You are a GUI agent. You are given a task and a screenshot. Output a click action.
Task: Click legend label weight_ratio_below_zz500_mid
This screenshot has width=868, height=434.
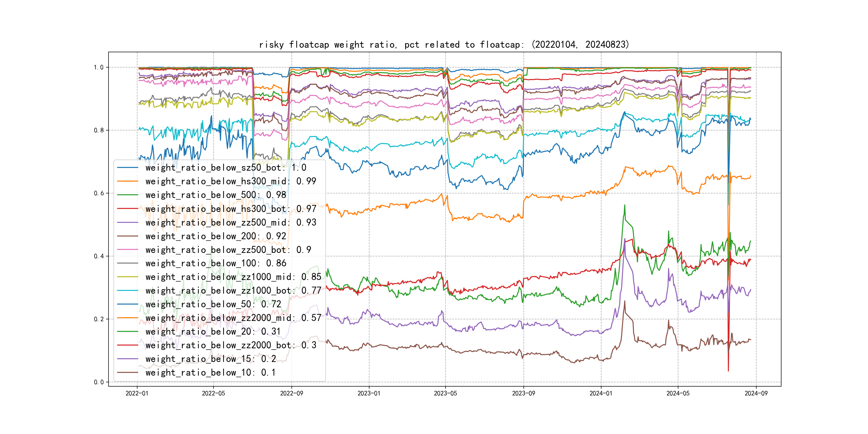(x=230, y=222)
